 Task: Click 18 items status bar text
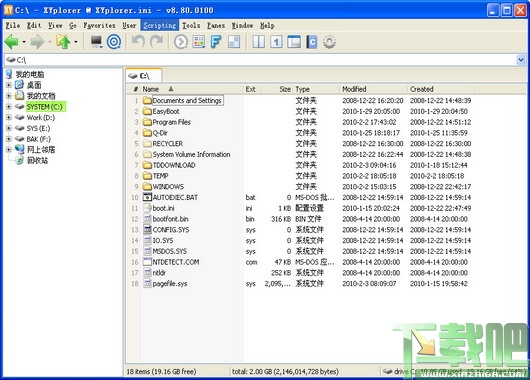click(x=161, y=372)
